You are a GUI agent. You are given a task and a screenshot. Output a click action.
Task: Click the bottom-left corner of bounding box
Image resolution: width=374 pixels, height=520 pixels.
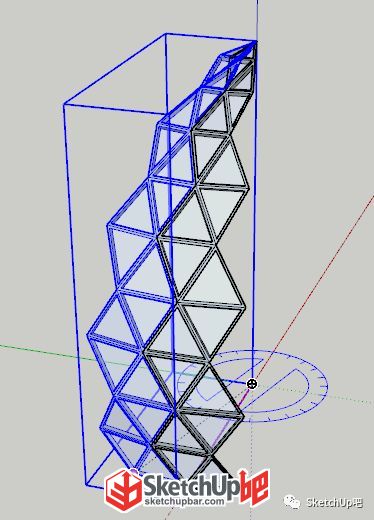tap(86, 485)
